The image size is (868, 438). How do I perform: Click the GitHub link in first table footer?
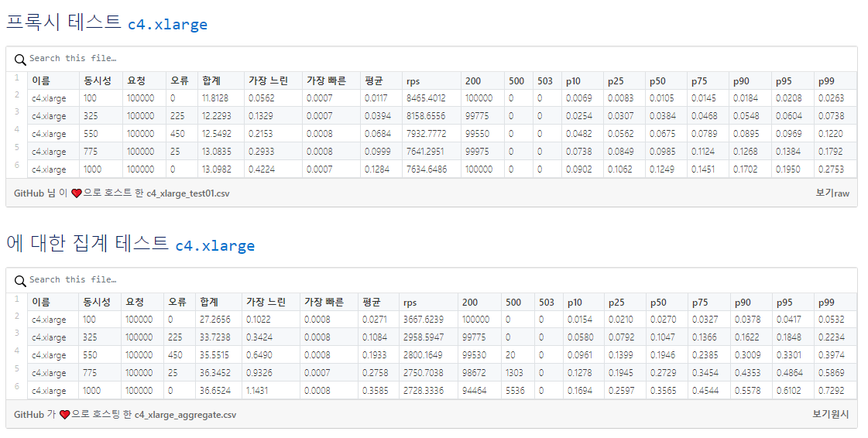(x=29, y=193)
